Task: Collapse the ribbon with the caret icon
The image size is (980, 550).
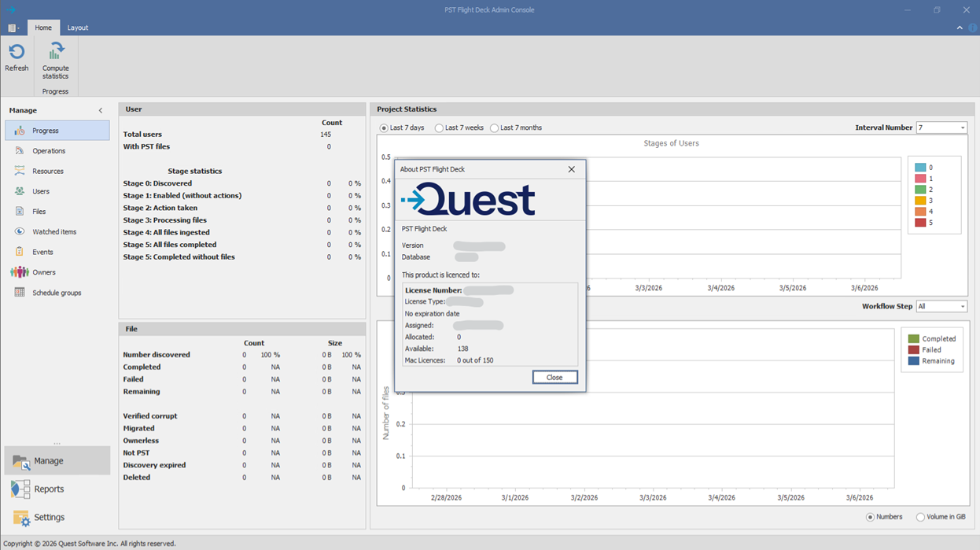Action: (x=960, y=28)
